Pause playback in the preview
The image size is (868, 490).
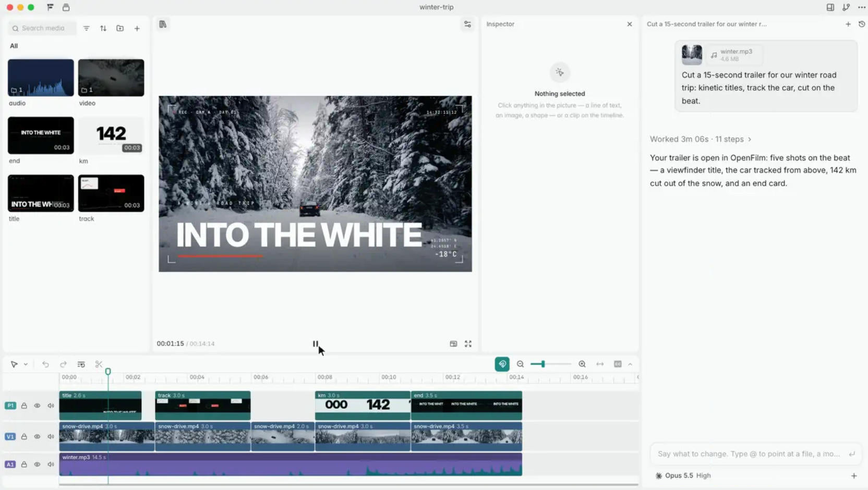[x=315, y=344]
